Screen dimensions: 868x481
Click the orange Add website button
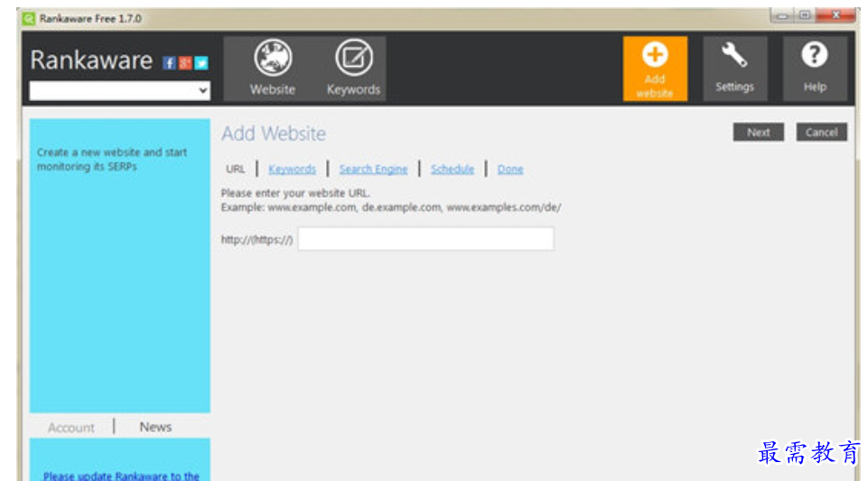(x=655, y=69)
